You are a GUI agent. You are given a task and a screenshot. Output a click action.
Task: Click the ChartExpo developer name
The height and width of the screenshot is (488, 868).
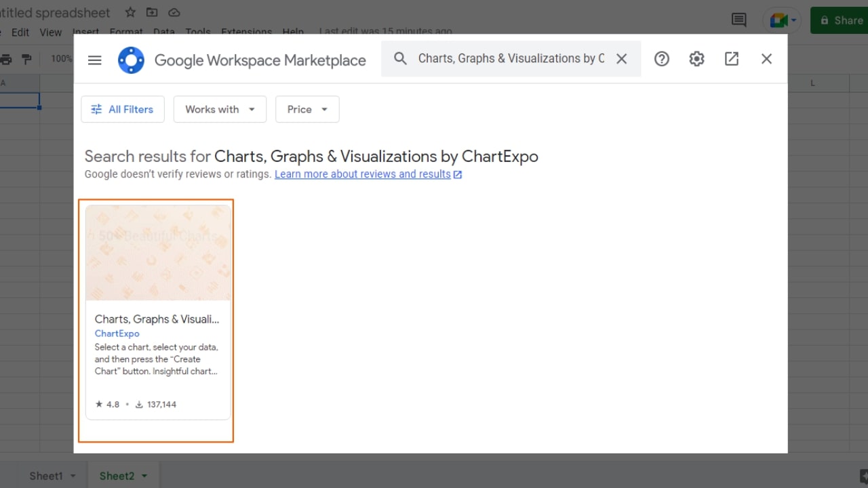tap(117, 333)
